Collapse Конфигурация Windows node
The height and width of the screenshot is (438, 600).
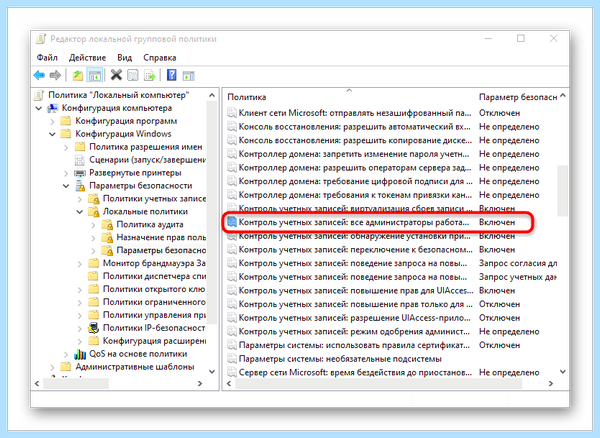[52, 134]
